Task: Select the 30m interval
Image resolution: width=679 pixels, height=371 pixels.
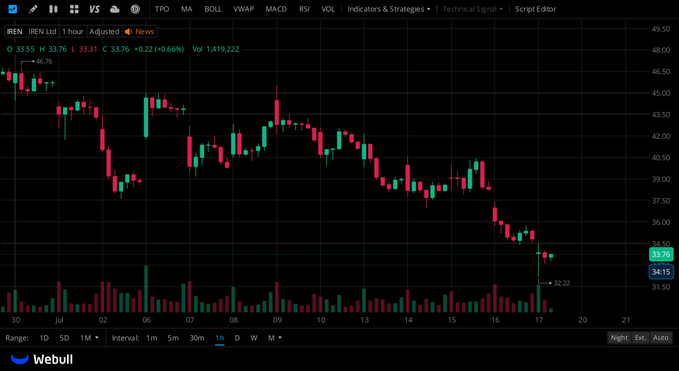Action: tap(197, 338)
